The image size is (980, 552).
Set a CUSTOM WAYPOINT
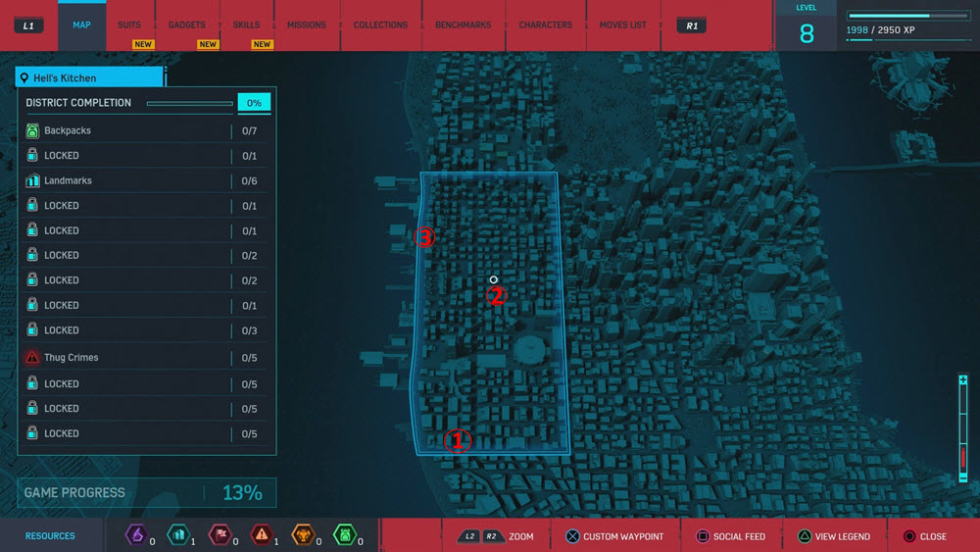623,536
